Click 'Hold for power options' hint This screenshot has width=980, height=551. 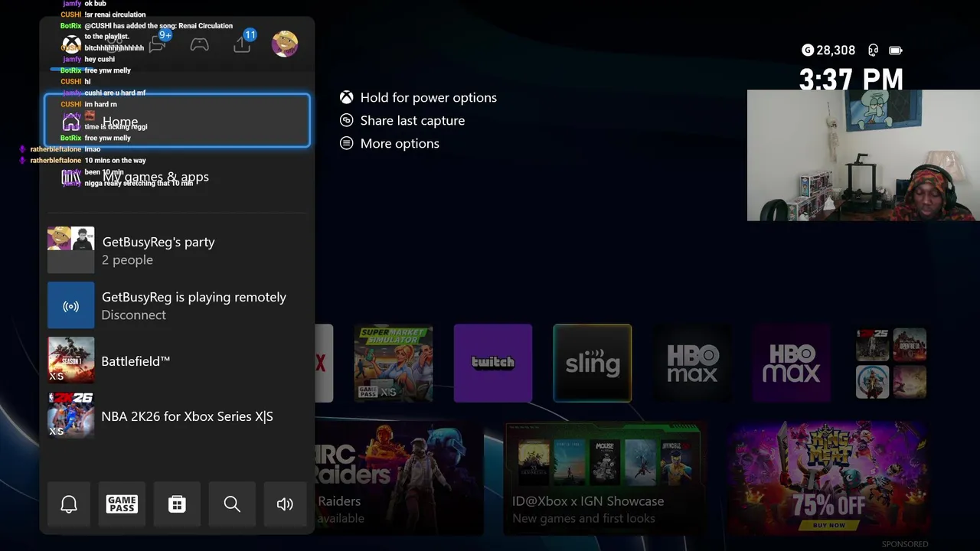tap(428, 97)
